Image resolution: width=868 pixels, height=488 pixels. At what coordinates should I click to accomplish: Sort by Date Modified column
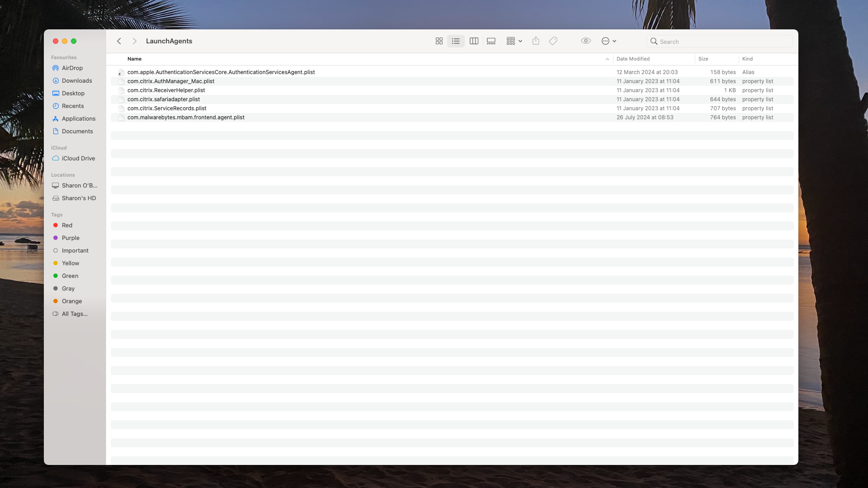(633, 59)
